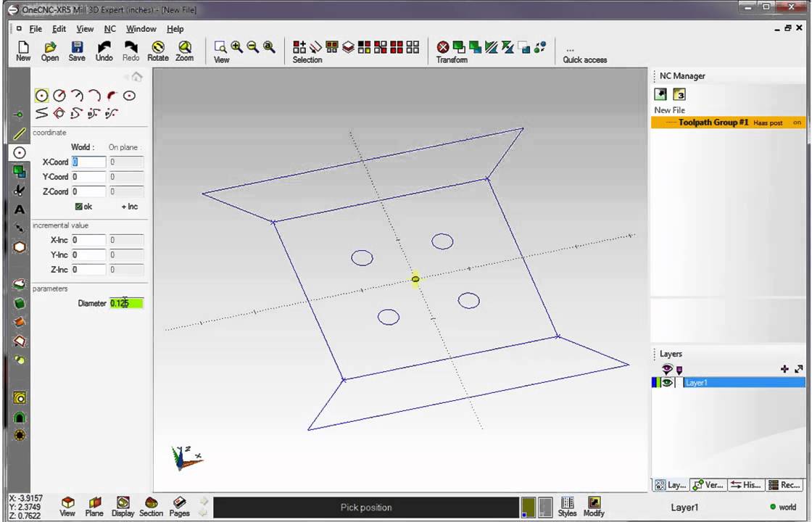Select the circle center-diameter tool
Viewport: 812px width, 522px height.
click(42, 95)
